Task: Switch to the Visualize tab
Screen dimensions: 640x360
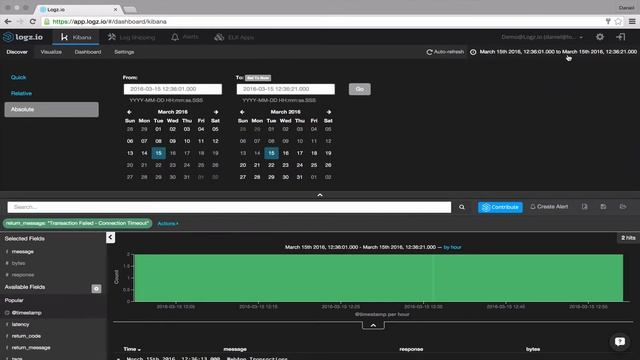Action: click(51, 52)
